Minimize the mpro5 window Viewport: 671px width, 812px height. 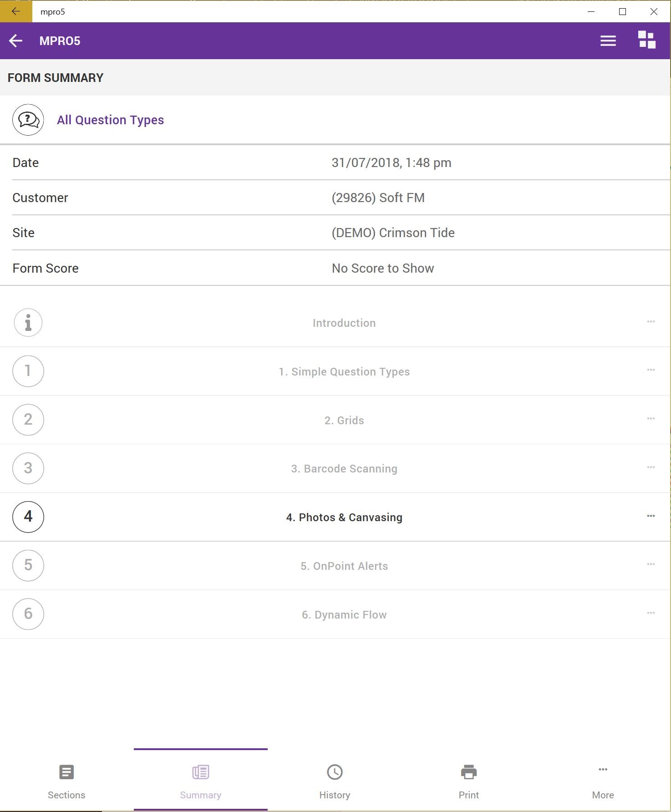[x=591, y=11]
